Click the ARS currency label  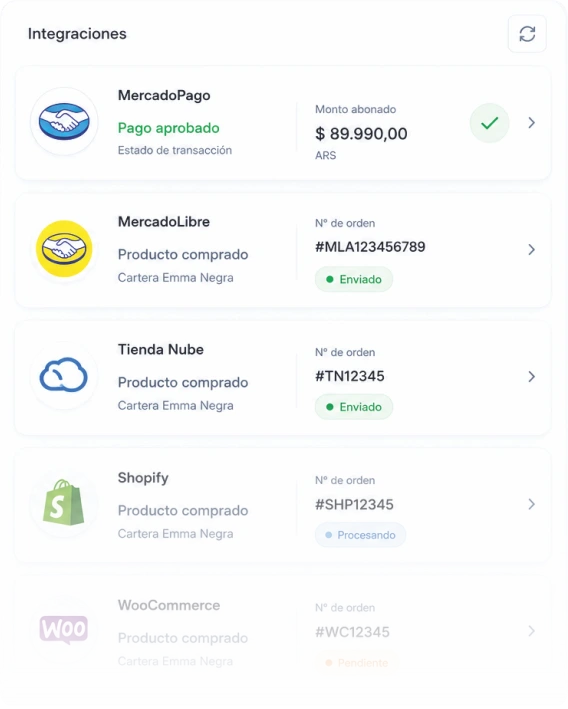coord(326,156)
